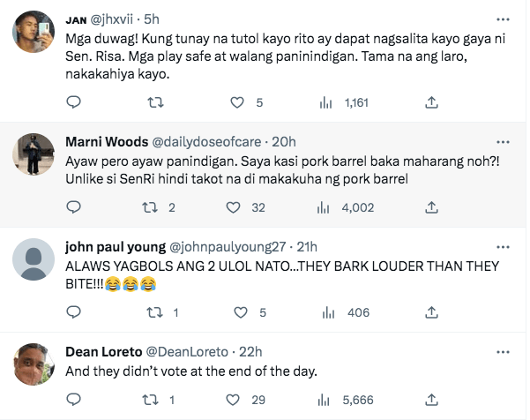The image size is (530, 420).
Task: Share Marni Woods' tweet
Action: tap(432, 207)
